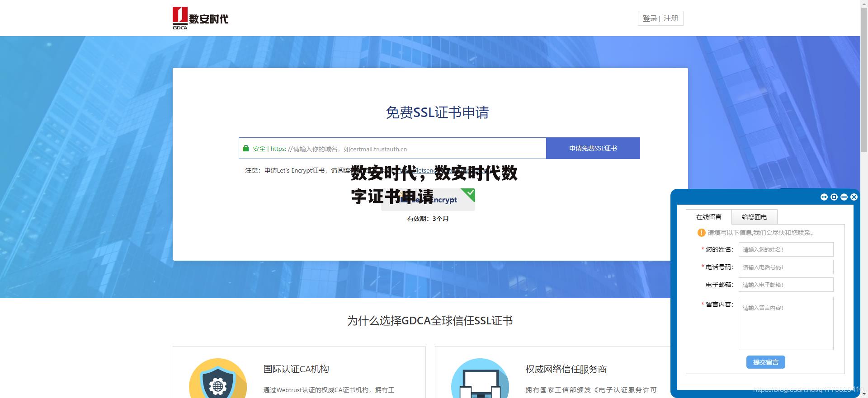
Task: Click the GDCA 数安时代 logo
Action: (x=200, y=18)
